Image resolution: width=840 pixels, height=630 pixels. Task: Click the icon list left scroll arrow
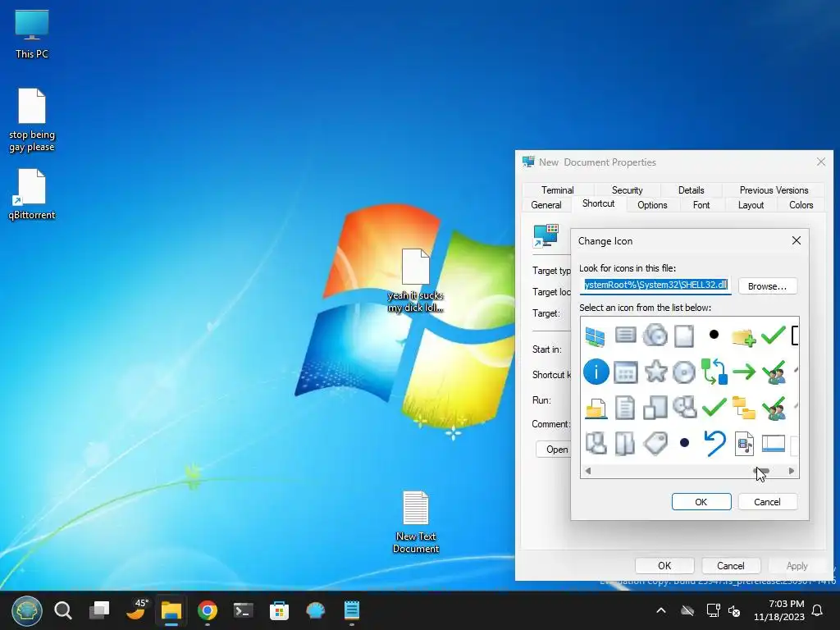click(x=587, y=471)
